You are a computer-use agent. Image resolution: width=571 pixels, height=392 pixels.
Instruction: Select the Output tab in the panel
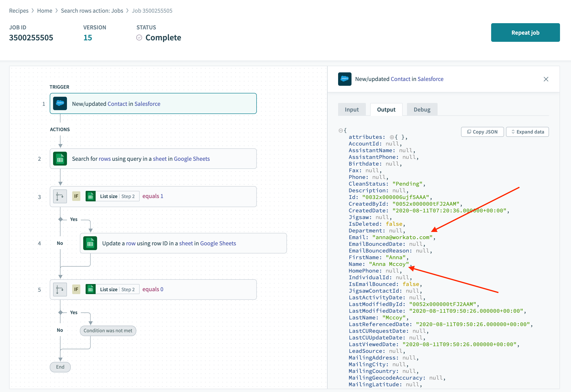point(386,109)
